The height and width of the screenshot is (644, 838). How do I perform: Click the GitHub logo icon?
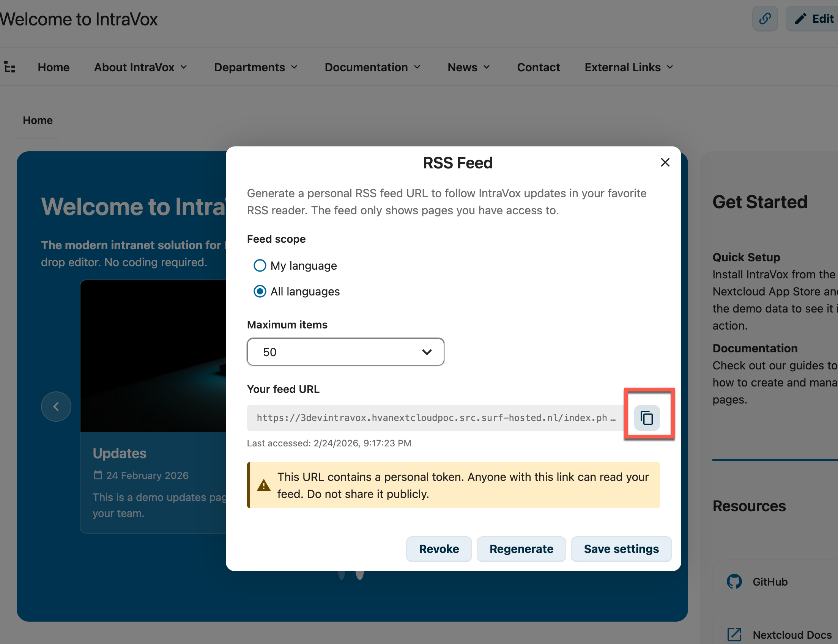point(734,581)
